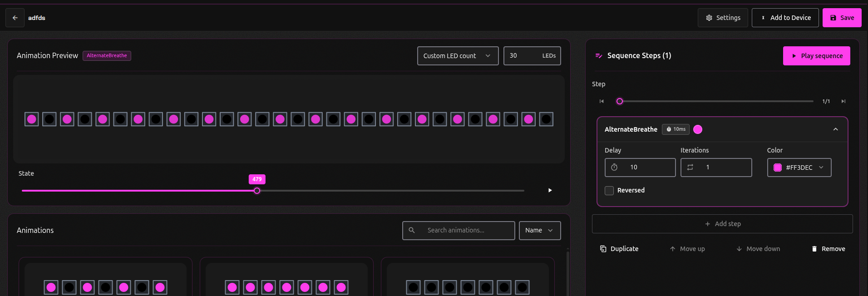Duplicate the selected step

coord(619,249)
